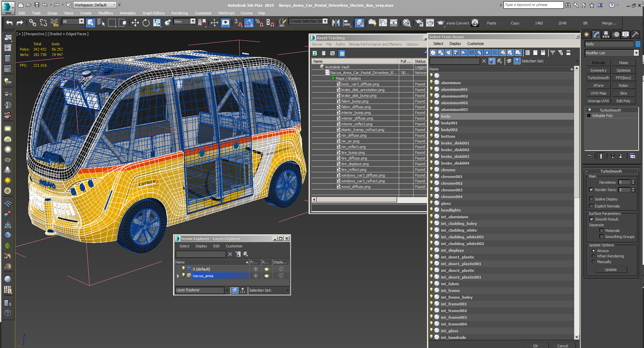Expand the navya_arma layer tree

pos(178,276)
